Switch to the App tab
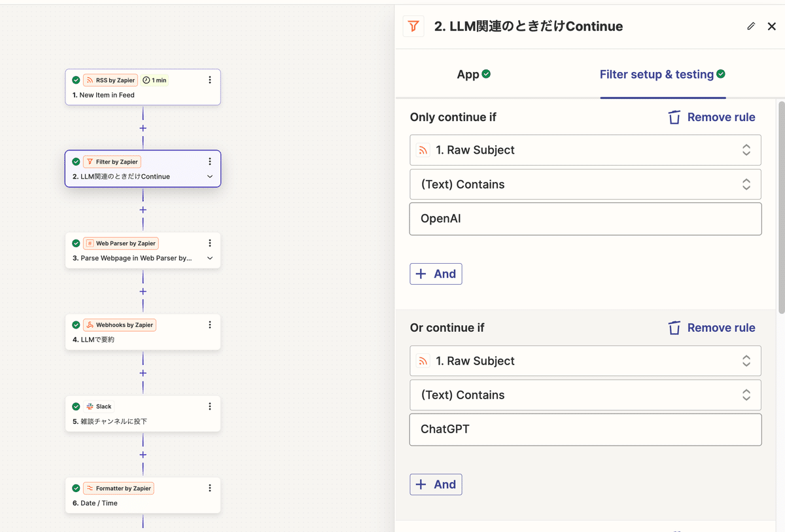 [x=474, y=75]
